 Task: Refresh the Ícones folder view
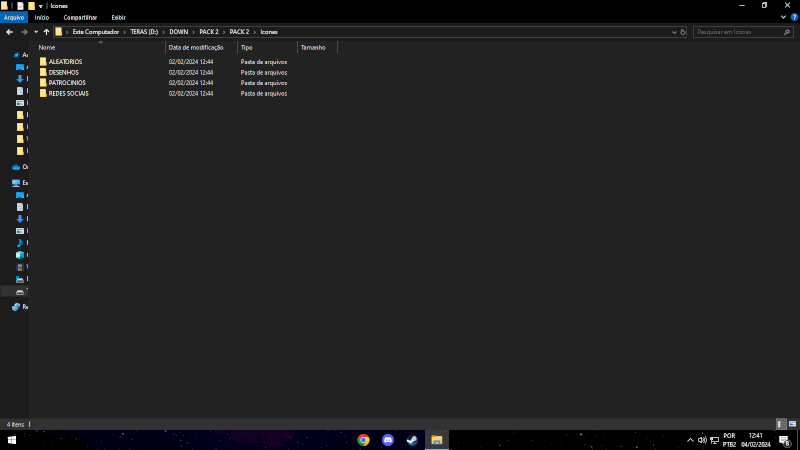[683, 32]
